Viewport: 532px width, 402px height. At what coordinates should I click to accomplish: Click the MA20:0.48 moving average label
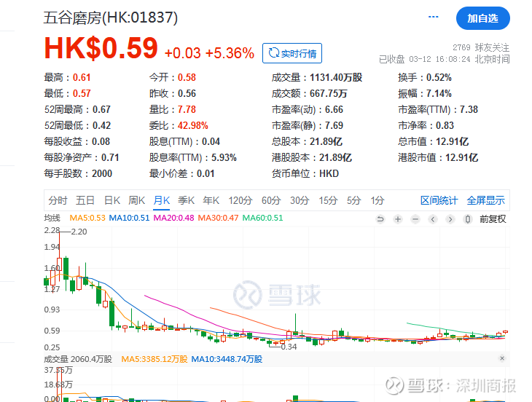point(173,218)
